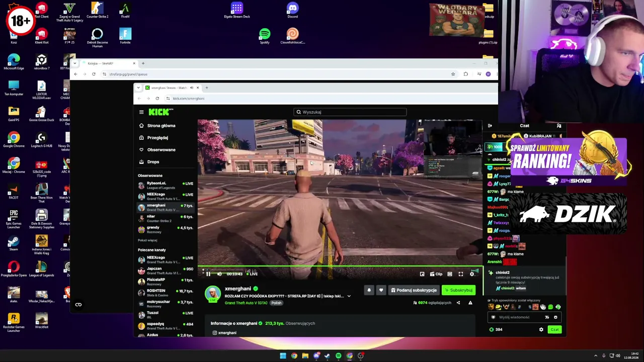This screenshot has height=362, width=644.
Task: Bookmark page with star in StrefaRP window
Action: (453, 74)
